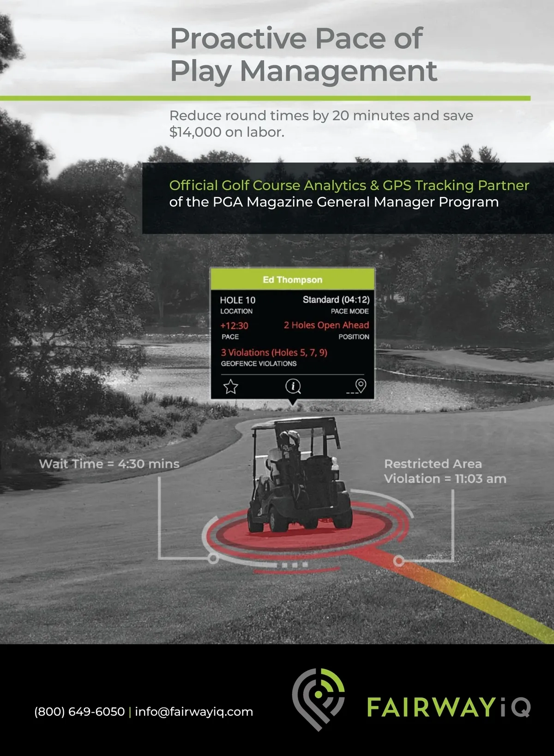
Task: Click the FAIRWAYiQ green wordmark
Action: click(x=448, y=707)
